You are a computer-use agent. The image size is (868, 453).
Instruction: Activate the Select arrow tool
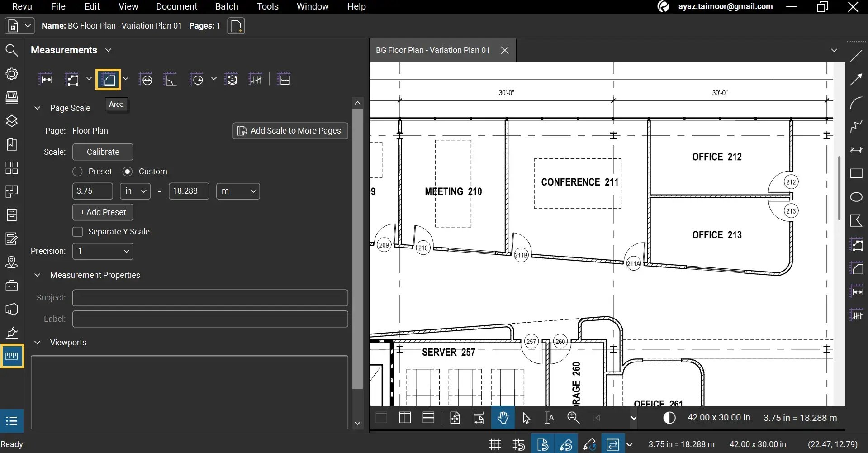tap(526, 418)
